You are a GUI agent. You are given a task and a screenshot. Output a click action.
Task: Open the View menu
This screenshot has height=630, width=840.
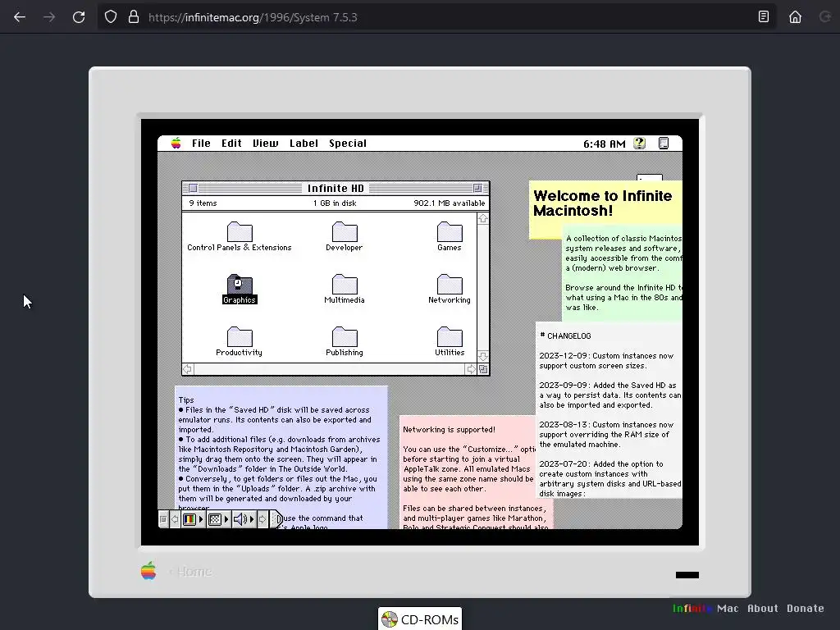coord(265,143)
